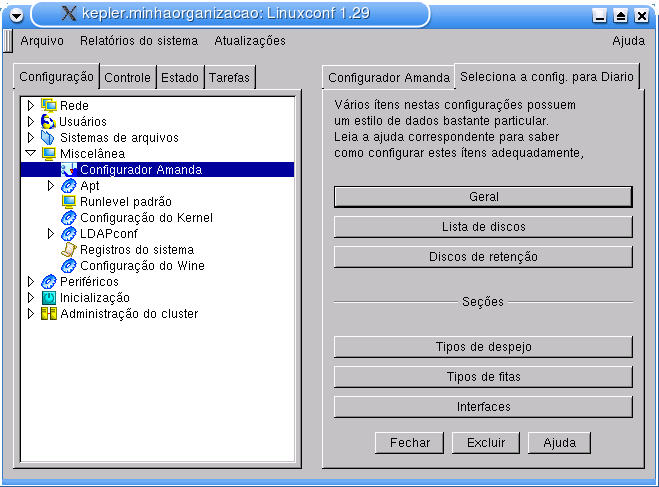Select the Usuários tree label
Screen dimensions: 659x487
tap(83, 121)
